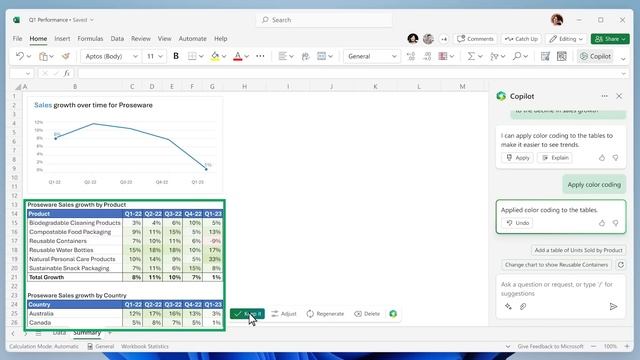The height and width of the screenshot is (360, 640).
Task: Click Undo in Copilot applied message
Action: (517, 223)
